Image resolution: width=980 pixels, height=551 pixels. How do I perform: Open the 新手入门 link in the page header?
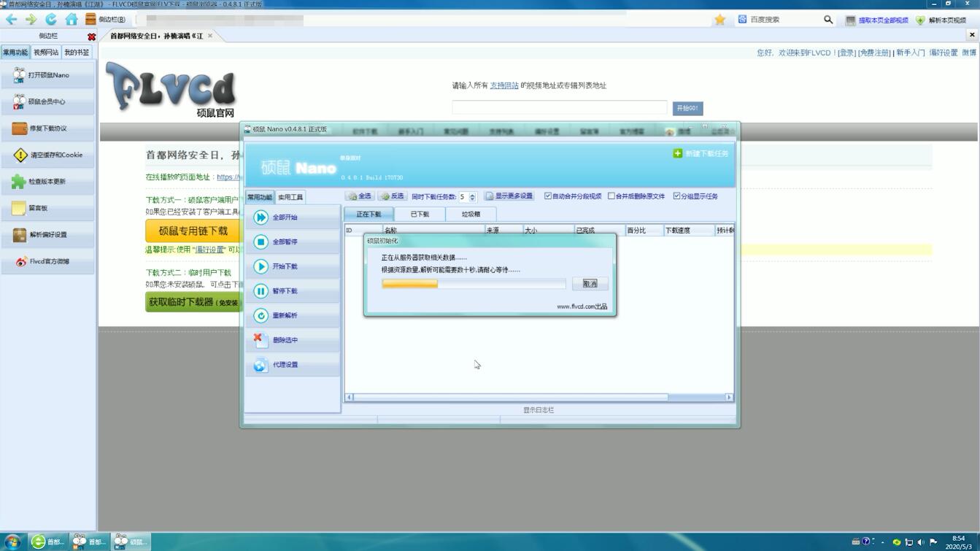pos(911,53)
